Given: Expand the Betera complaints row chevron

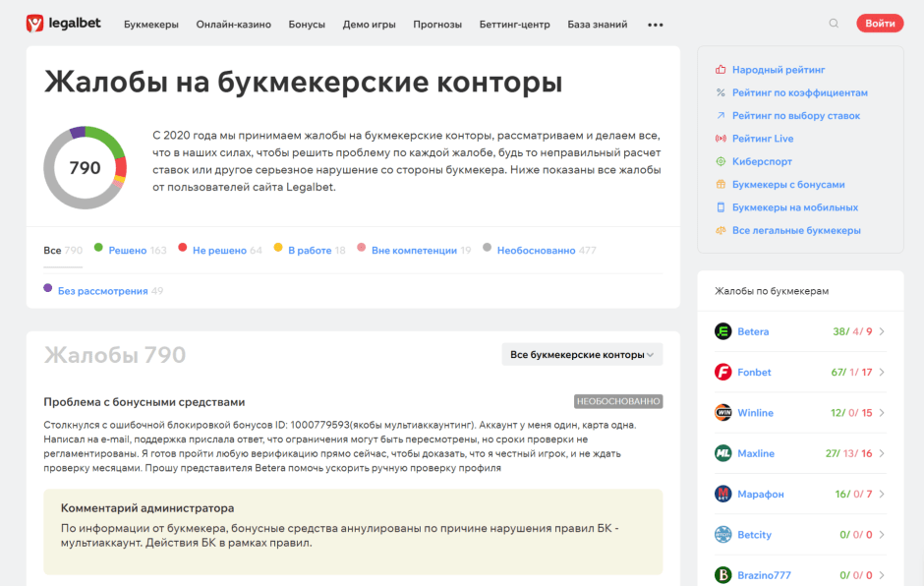Looking at the screenshot, I should pyautogui.click(x=882, y=331).
